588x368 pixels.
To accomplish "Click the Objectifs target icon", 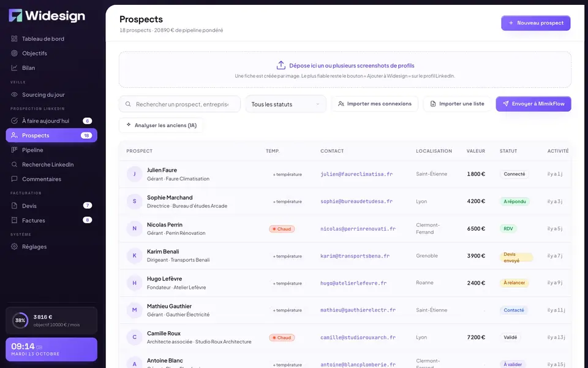I will point(14,53).
